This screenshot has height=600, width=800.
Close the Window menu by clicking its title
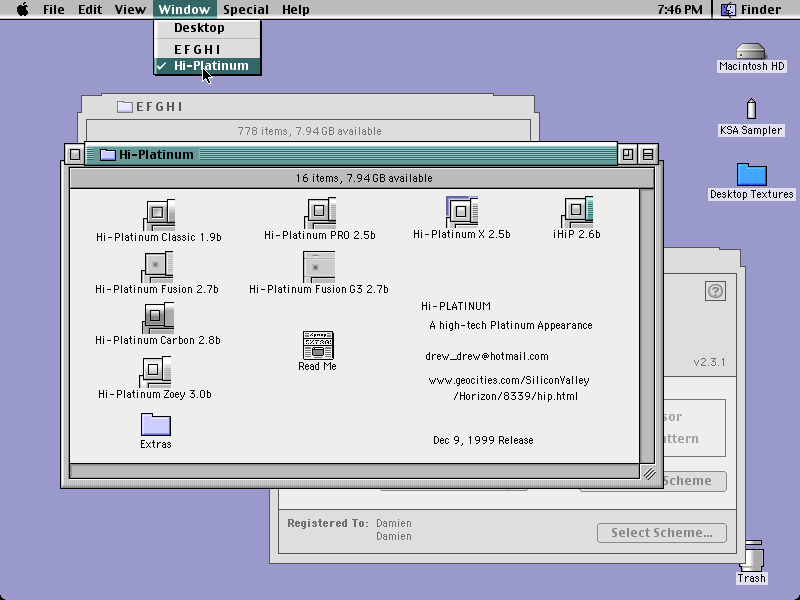184,9
